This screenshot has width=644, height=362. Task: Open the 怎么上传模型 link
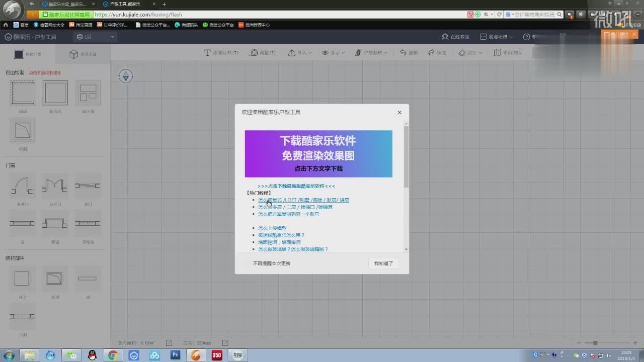(272, 228)
